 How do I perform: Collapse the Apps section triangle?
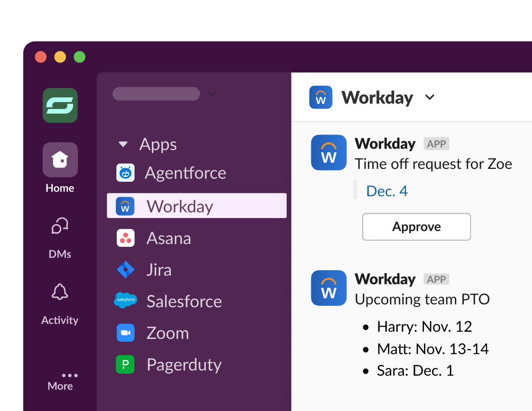tap(123, 144)
